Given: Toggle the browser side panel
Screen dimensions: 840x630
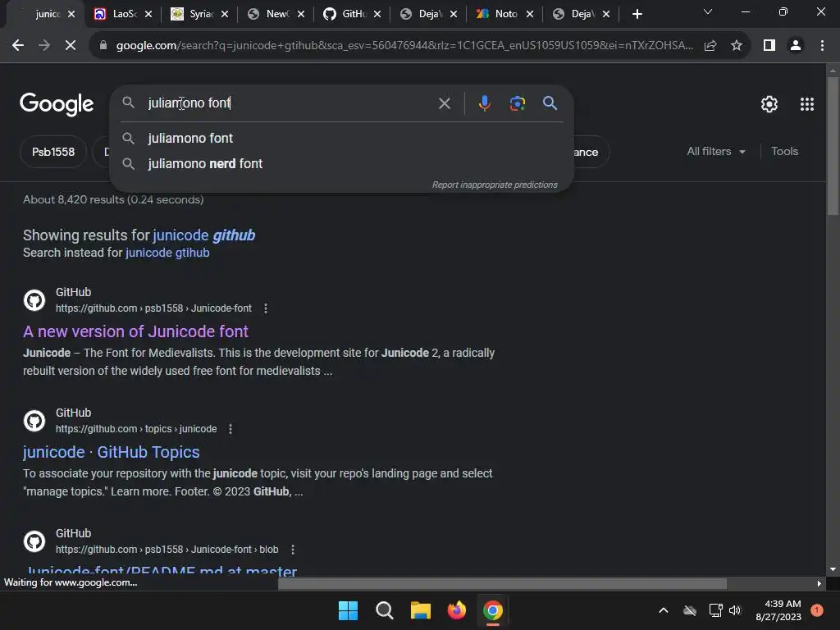Looking at the screenshot, I should 769,46.
